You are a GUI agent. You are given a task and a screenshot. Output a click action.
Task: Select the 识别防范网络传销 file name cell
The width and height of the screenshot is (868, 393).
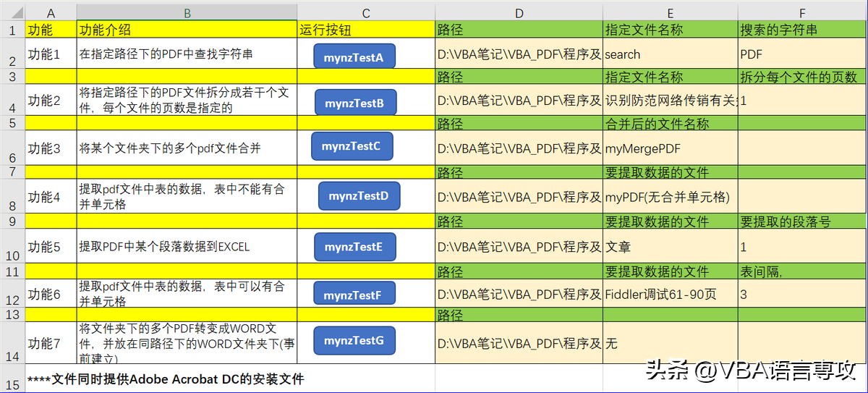point(671,100)
